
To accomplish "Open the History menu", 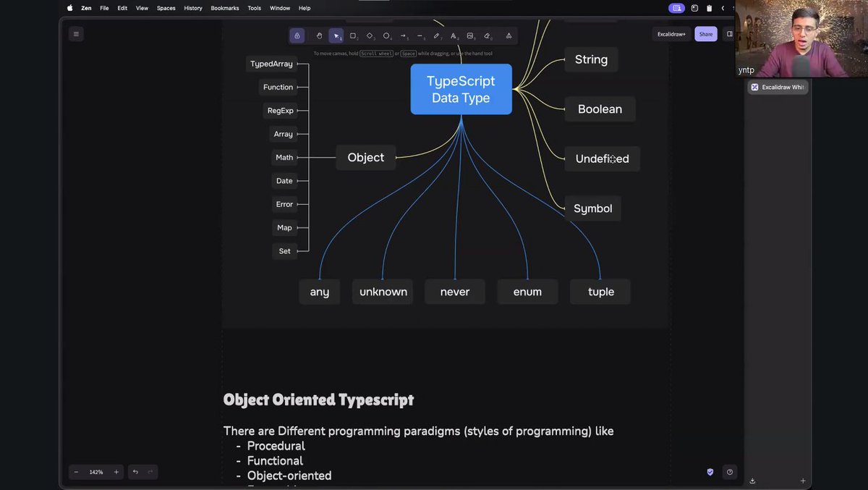I will pyautogui.click(x=193, y=8).
